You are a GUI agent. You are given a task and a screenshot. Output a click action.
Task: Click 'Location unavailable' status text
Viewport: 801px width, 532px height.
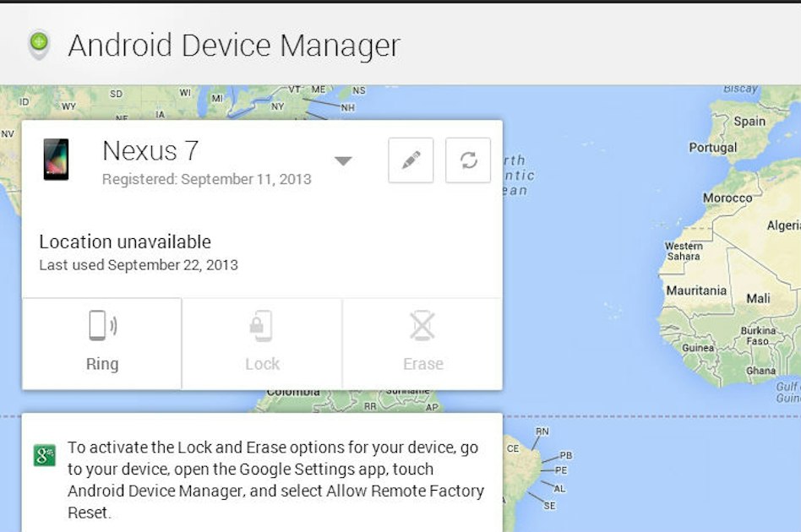pos(125,242)
